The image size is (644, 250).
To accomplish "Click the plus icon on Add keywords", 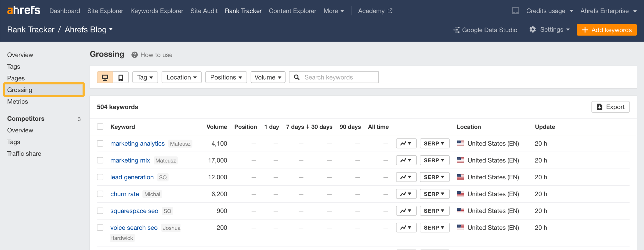I will (585, 30).
